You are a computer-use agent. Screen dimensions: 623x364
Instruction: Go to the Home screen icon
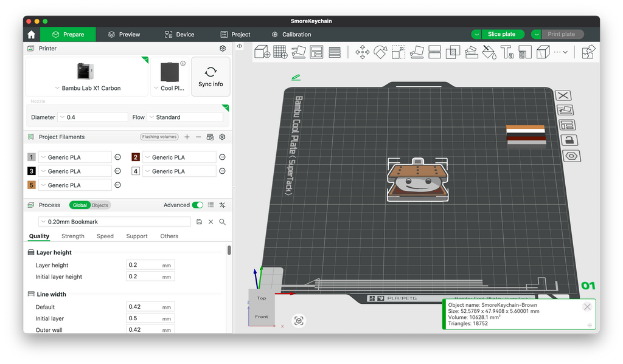tap(32, 35)
